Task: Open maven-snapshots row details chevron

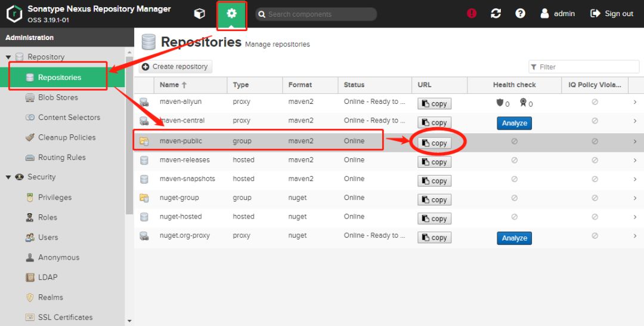Action: click(635, 179)
